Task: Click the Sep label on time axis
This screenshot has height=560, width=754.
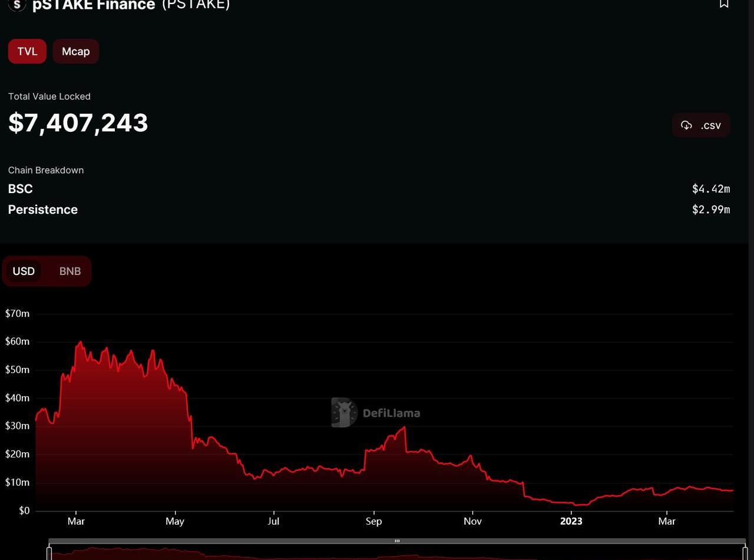Action: click(x=373, y=521)
